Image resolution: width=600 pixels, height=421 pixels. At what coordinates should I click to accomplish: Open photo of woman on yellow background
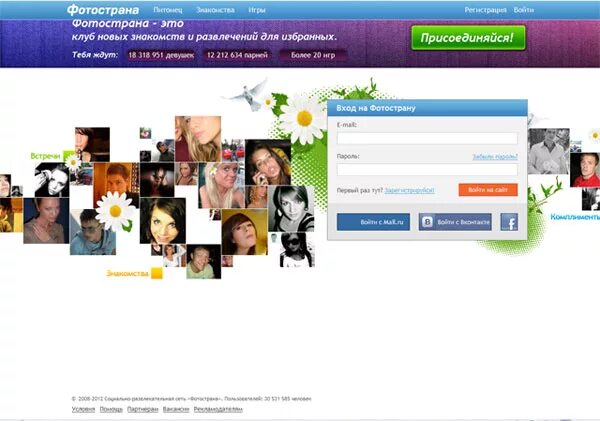[245, 232]
